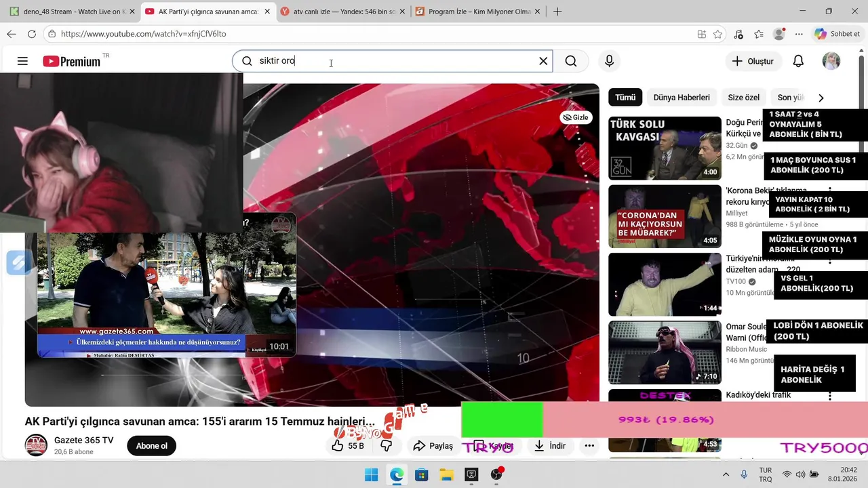Image resolution: width=868 pixels, height=488 pixels.
Task: Open Edge favorites list icon
Action: (759, 34)
